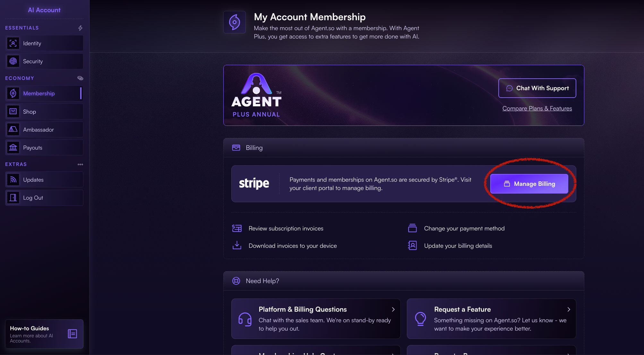Click the Log Out door icon

(x=13, y=197)
